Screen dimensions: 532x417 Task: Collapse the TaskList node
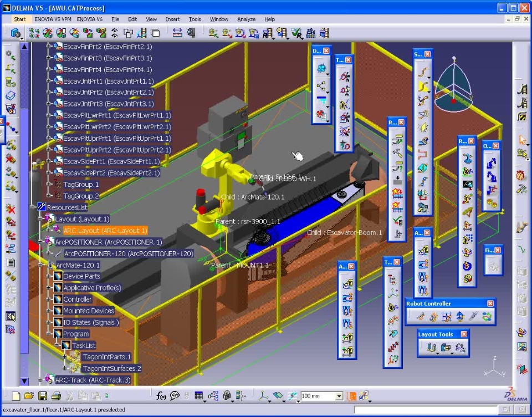coord(57,345)
